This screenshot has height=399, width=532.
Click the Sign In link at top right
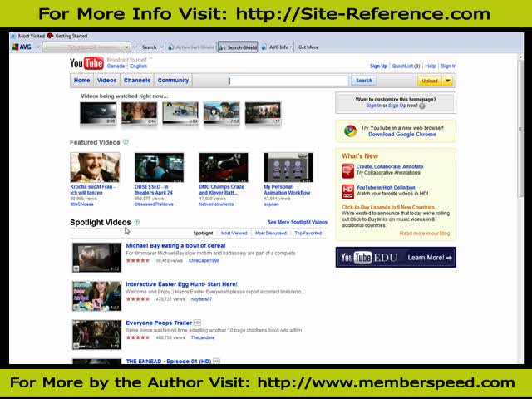(449, 66)
